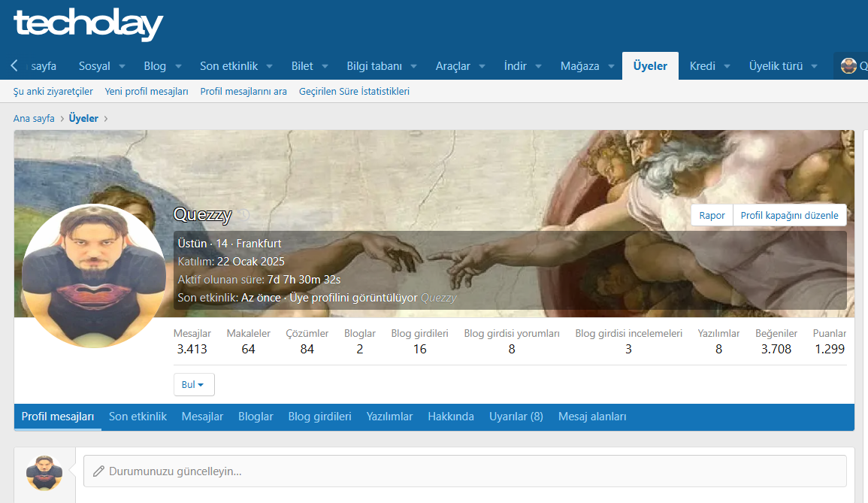868x503 pixels.
Task: Open the Bloglar count 2
Action: (360, 349)
